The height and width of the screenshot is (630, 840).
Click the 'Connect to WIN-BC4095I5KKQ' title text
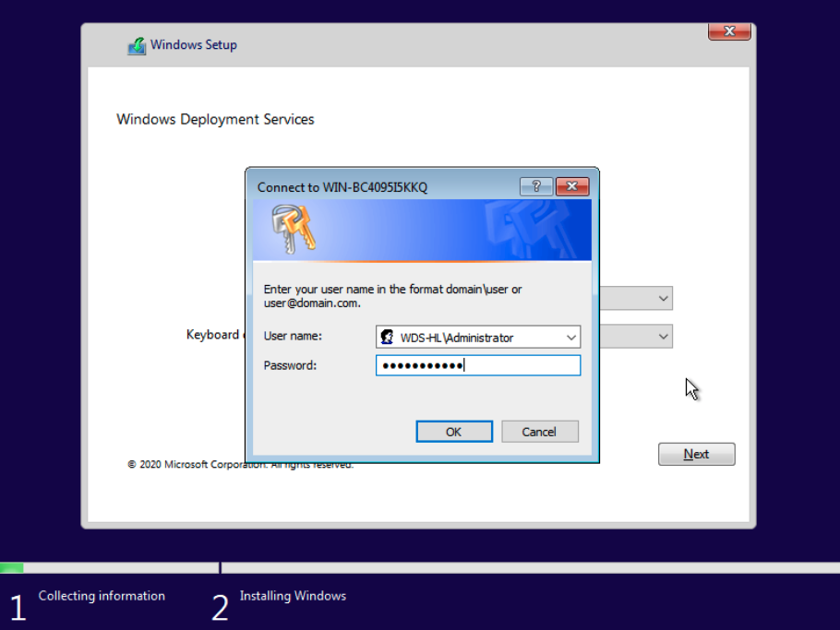342,187
